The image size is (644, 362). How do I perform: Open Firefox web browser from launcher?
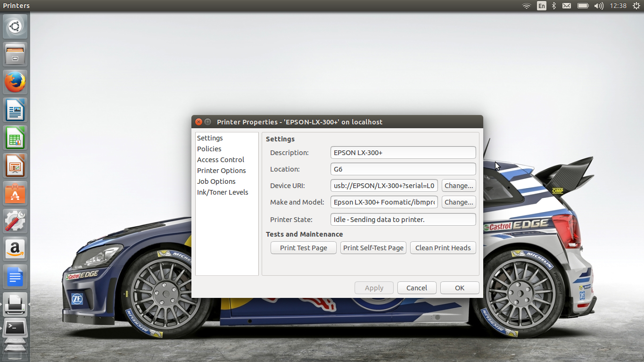(15, 82)
